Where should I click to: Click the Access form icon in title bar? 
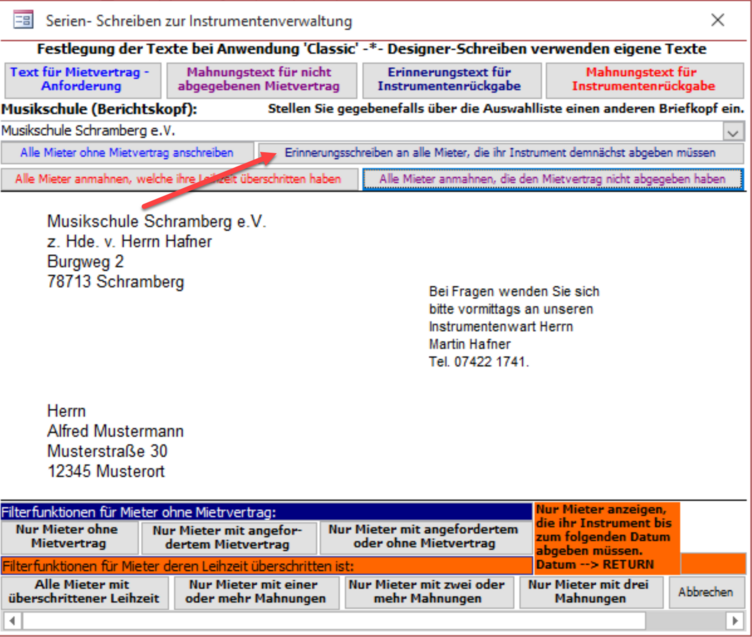21,20
